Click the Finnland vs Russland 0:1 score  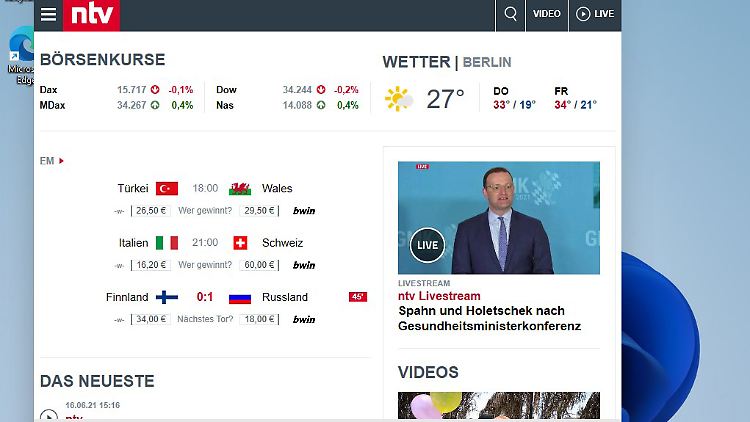tap(204, 297)
